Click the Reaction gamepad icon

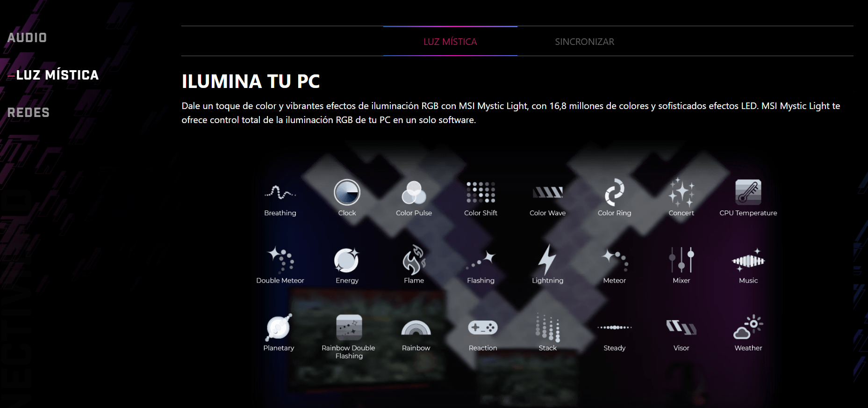point(483,328)
